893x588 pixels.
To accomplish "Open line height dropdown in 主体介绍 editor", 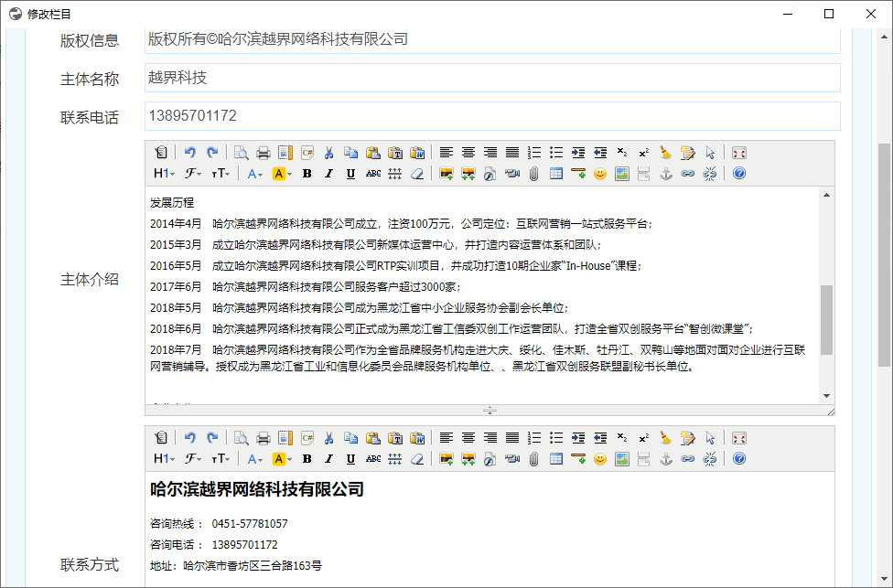I will click(395, 174).
